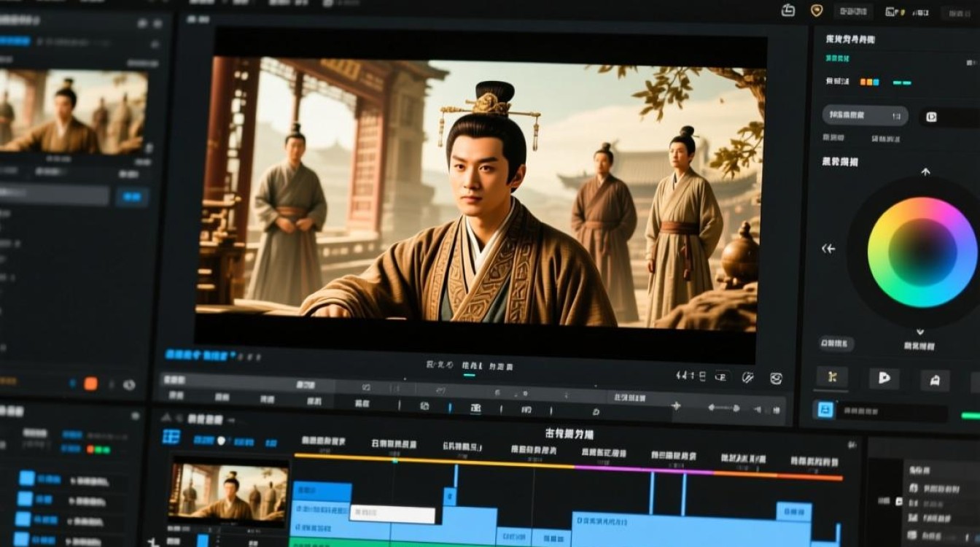The image size is (980, 547).
Task: Click the gray search field in the left panel
Action: [x=55, y=195]
